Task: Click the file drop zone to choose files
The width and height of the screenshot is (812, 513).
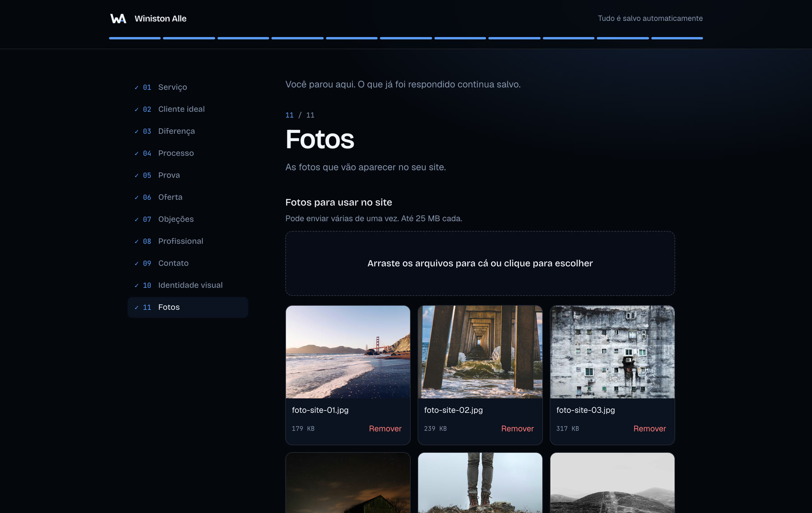Action: pos(480,263)
